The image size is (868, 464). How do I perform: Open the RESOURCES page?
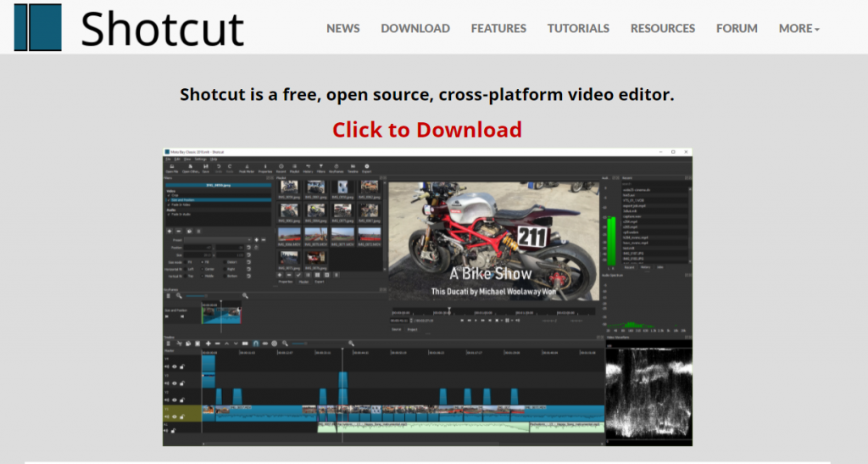(663, 28)
